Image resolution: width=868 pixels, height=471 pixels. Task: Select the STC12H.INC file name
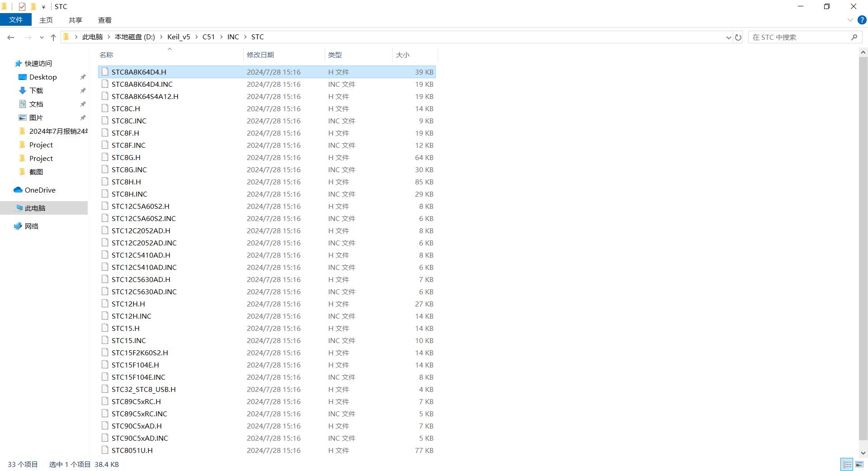[x=132, y=316]
